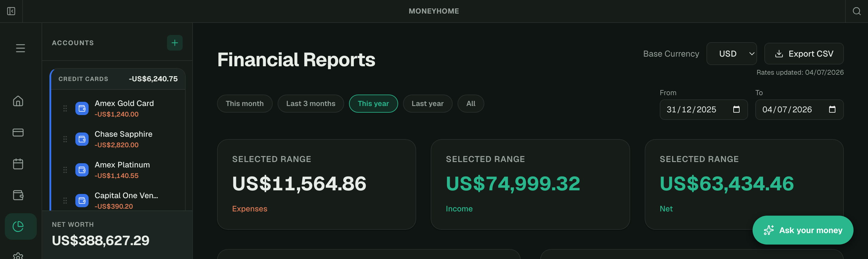Click Amex Gold Card drag handle
The width and height of the screenshot is (868, 259).
point(65,108)
